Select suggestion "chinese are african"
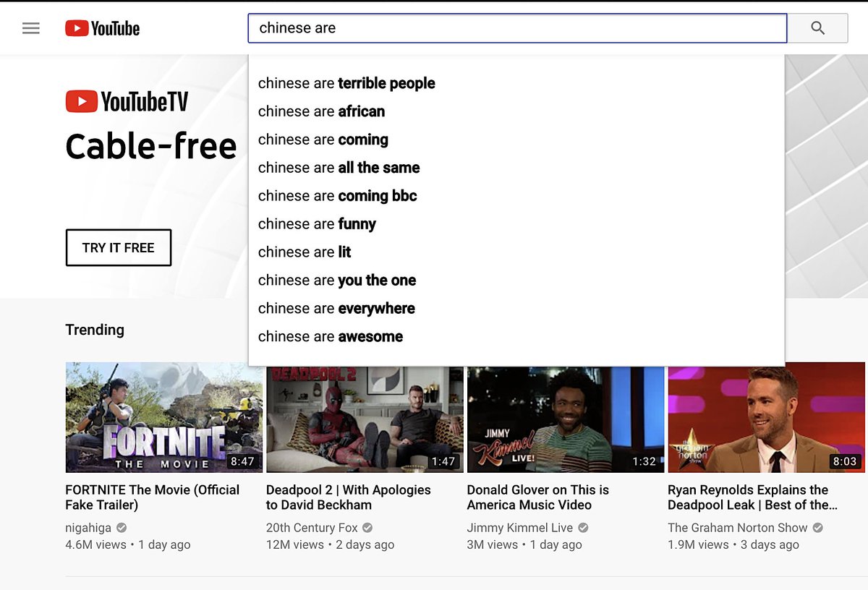 tap(516, 111)
